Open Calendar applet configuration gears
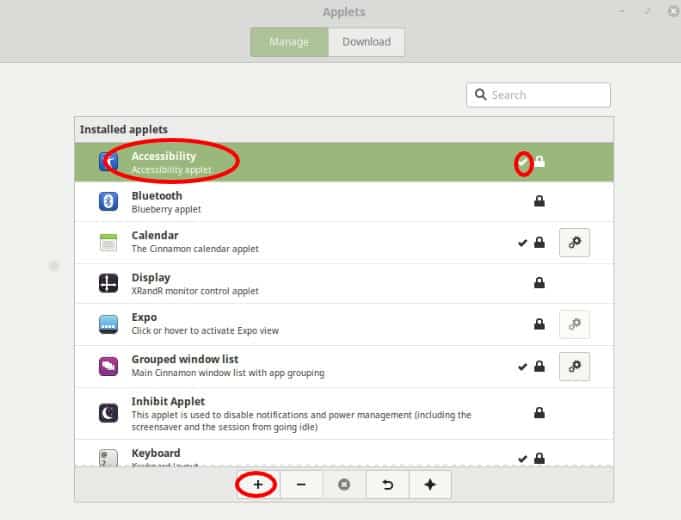 pos(574,242)
